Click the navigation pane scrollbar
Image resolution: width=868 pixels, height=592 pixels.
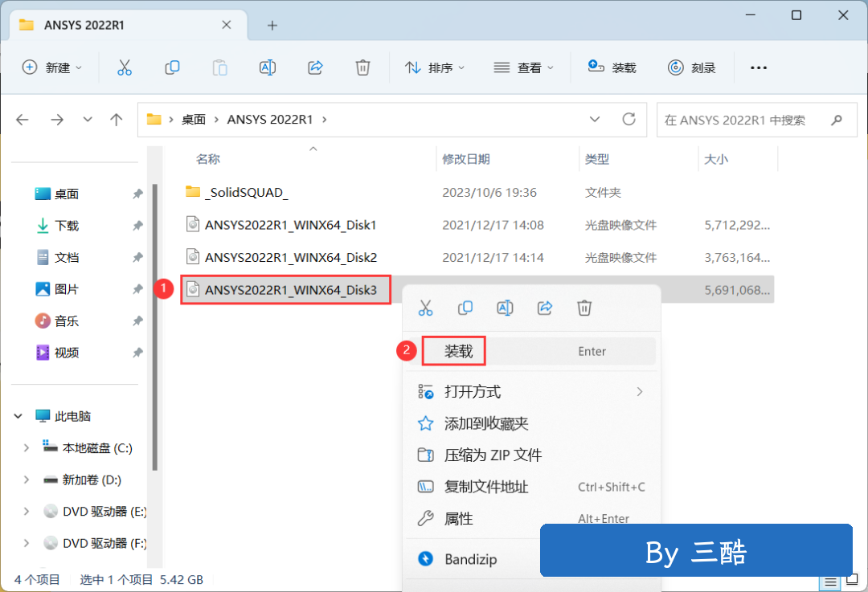pyautogui.click(x=155, y=327)
